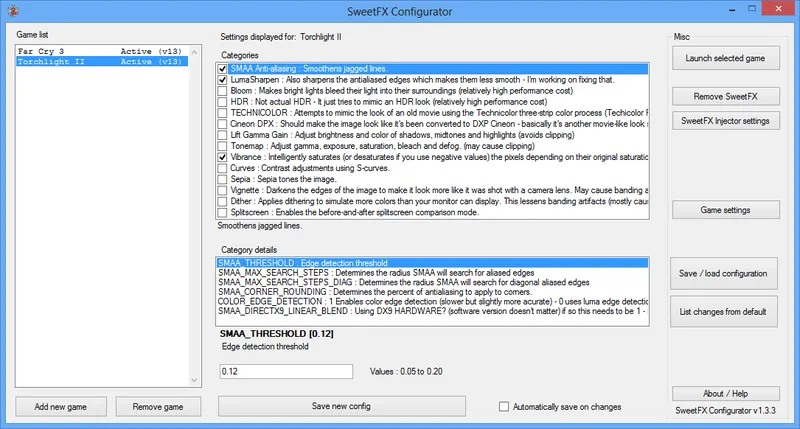Select Far Cry 3 in the game list
The width and height of the screenshot is (800, 429).
pyautogui.click(x=102, y=51)
